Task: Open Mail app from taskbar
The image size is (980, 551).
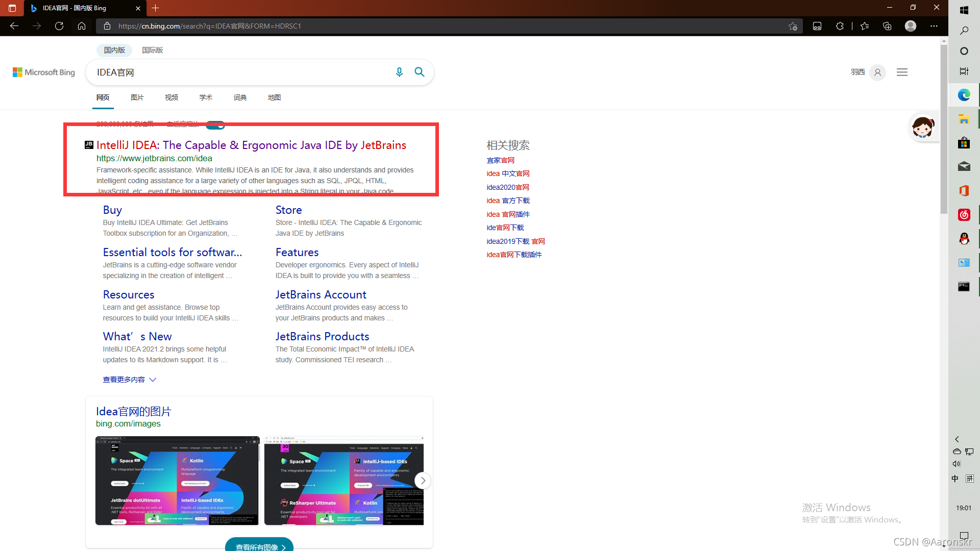Action: [x=964, y=166]
